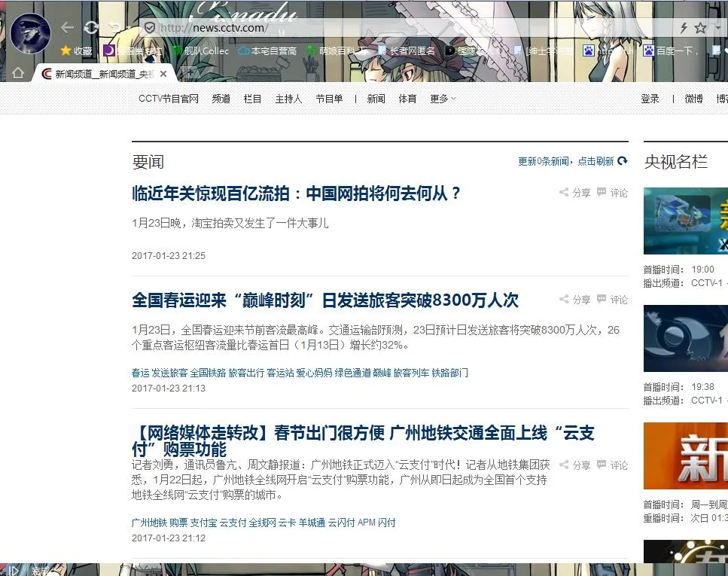Image resolution: width=728 pixels, height=576 pixels.
Task: Click the 登录 login link
Action: pyautogui.click(x=650, y=99)
